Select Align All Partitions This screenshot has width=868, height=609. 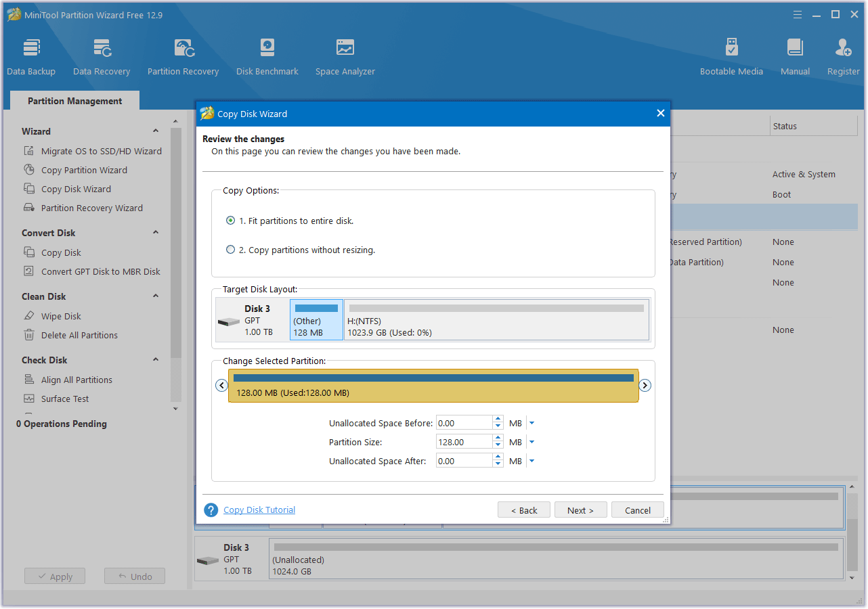[x=77, y=380]
